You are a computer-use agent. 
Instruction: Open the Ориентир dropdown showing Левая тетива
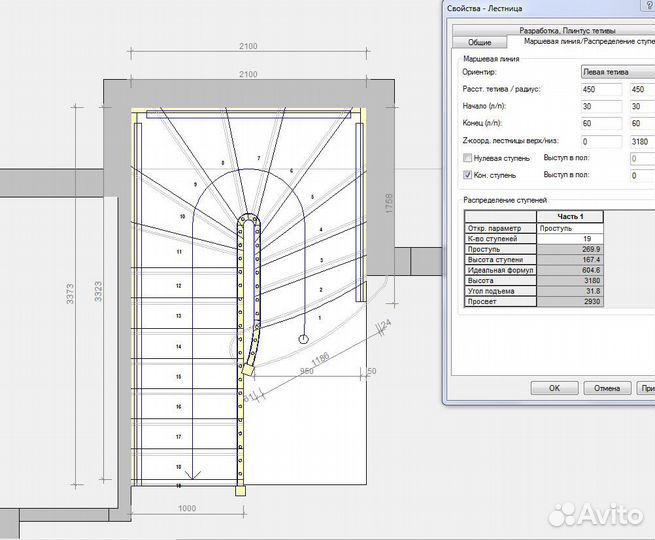(616, 73)
